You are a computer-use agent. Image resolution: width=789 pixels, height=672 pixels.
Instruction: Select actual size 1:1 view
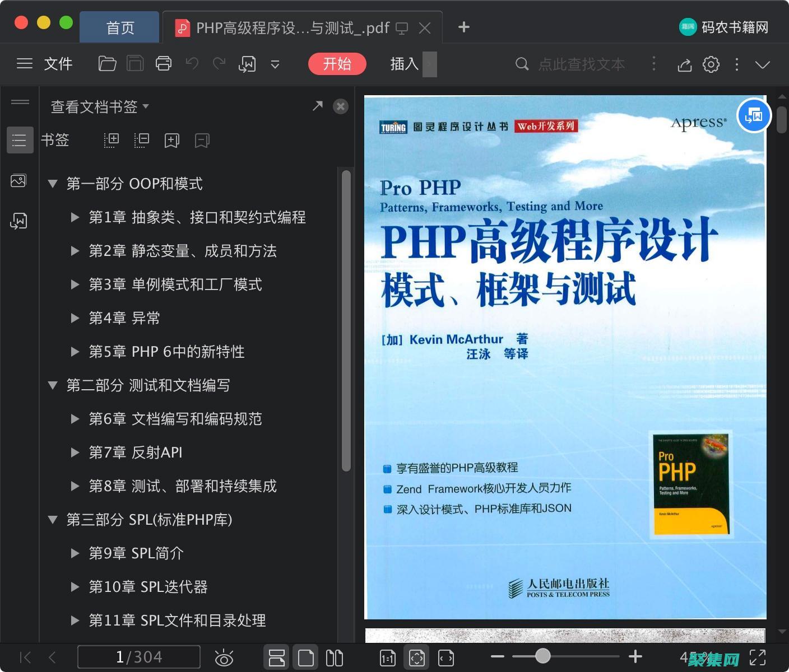click(x=387, y=657)
